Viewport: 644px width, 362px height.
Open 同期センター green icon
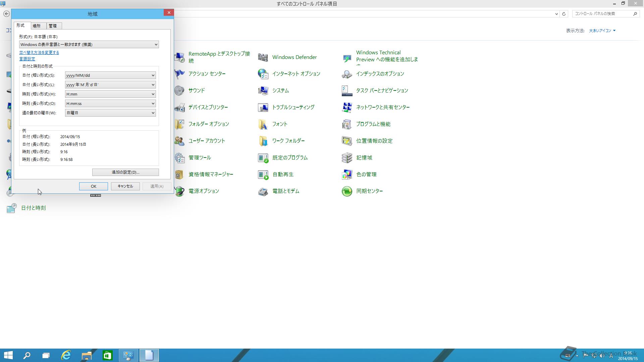pos(347,191)
